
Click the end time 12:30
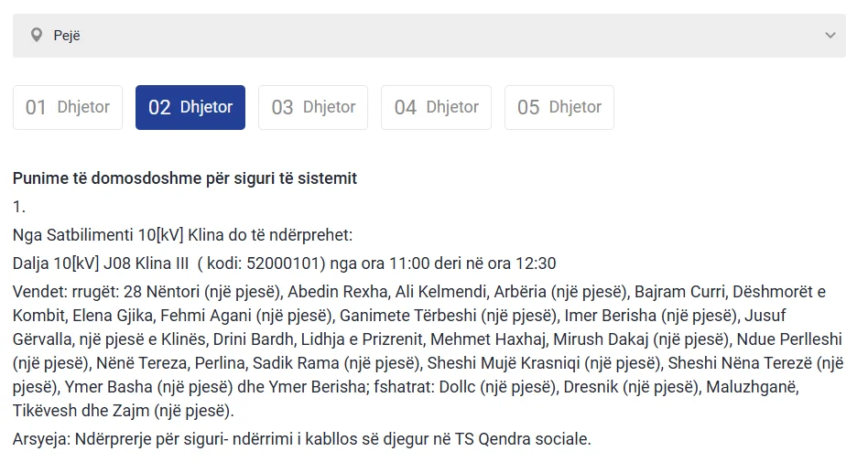pyautogui.click(x=535, y=263)
